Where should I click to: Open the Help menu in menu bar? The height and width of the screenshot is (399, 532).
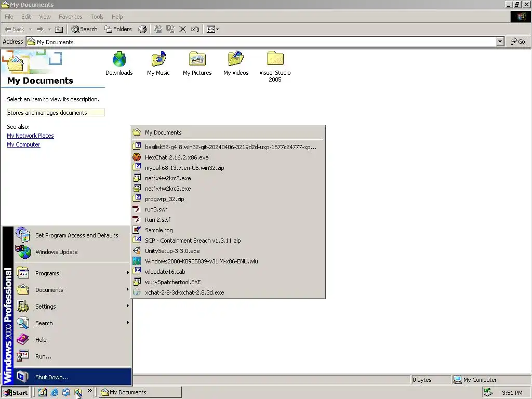click(x=117, y=17)
